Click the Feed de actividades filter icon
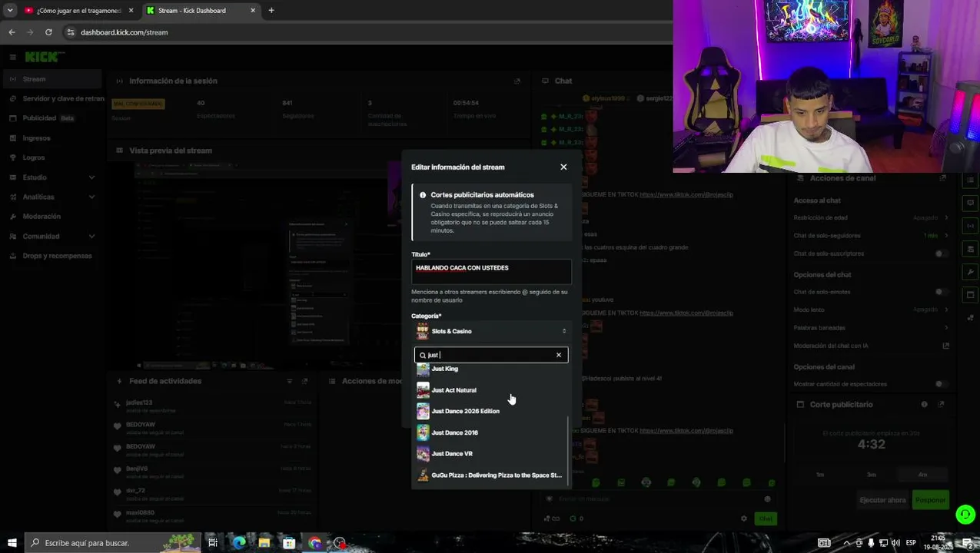The image size is (980, 553). pyautogui.click(x=290, y=381)
